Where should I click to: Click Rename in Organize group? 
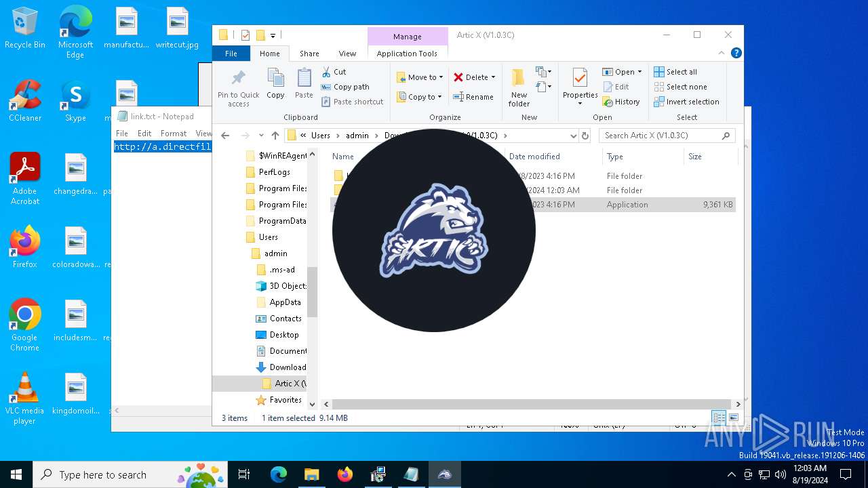[473, 97]
